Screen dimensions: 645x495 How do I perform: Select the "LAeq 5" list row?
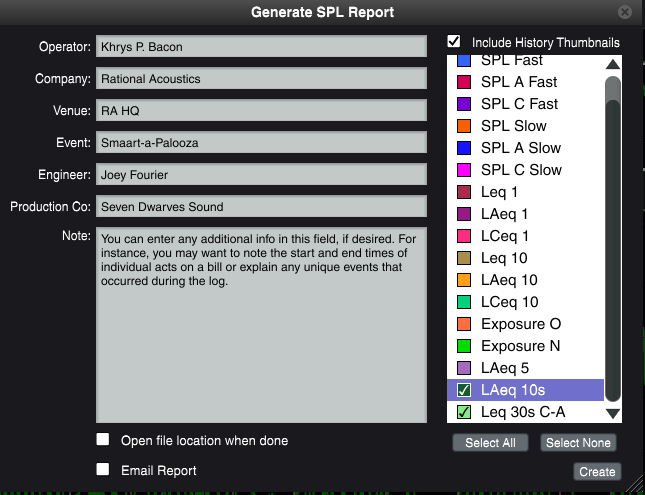tap(525, 368)
